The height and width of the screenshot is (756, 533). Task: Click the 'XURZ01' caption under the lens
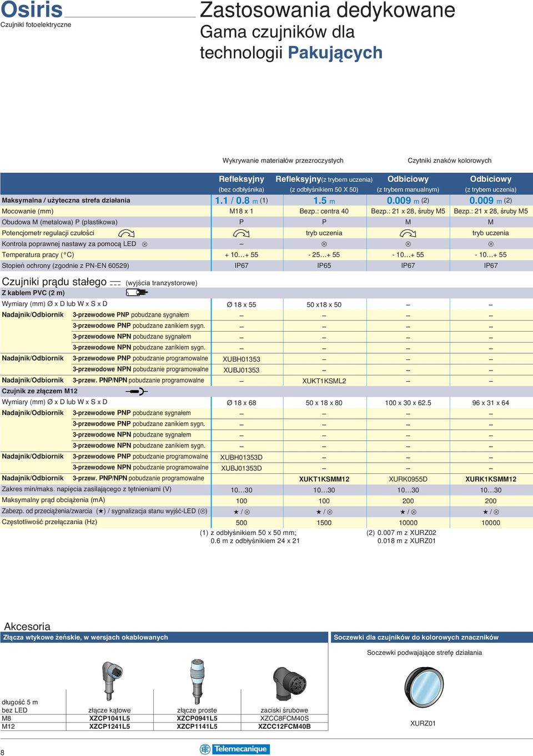tap(423, 723)
